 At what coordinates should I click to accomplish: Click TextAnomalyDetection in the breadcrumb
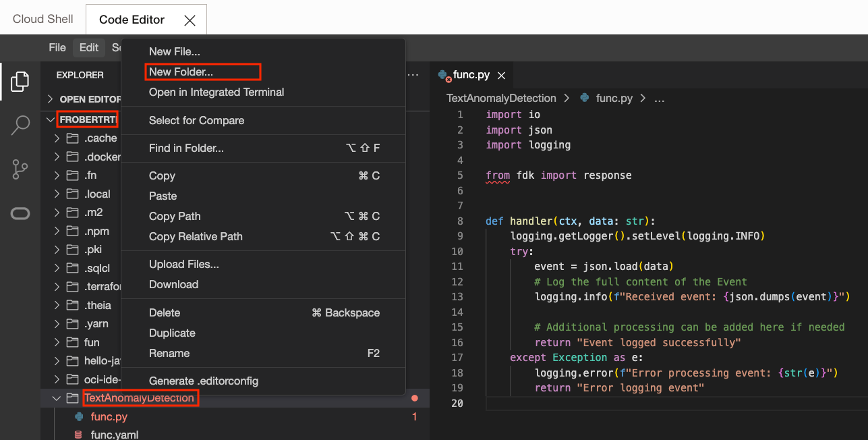click(501, 99)
